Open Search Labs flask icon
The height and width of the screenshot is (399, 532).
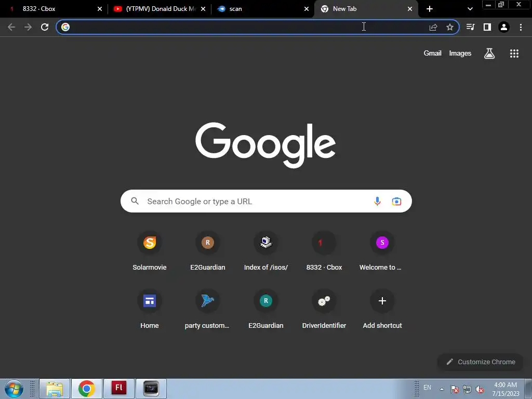click(x=489, y=54)
